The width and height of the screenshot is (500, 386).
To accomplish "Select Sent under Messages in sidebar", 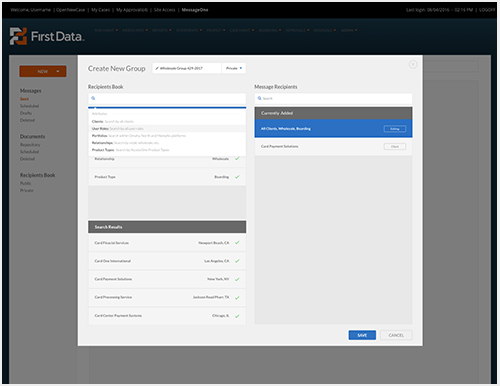I will [x=24, y=99].
